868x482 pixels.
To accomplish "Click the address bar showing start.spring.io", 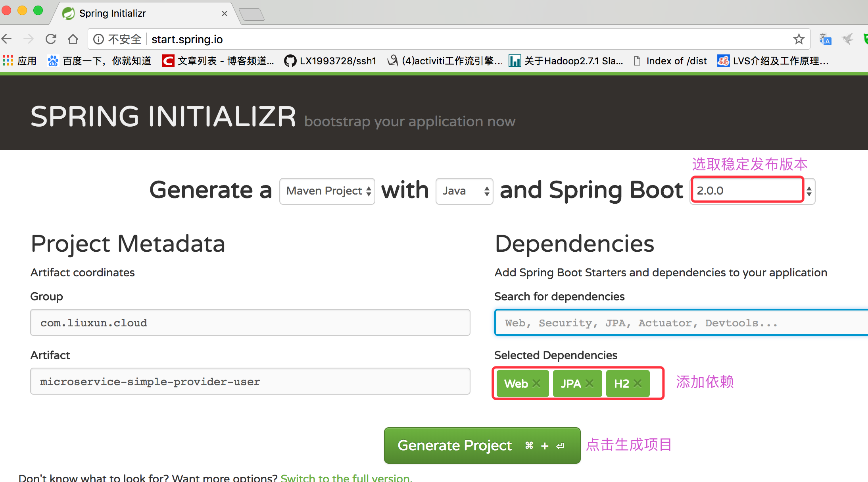I will click(x=448, y=39).
